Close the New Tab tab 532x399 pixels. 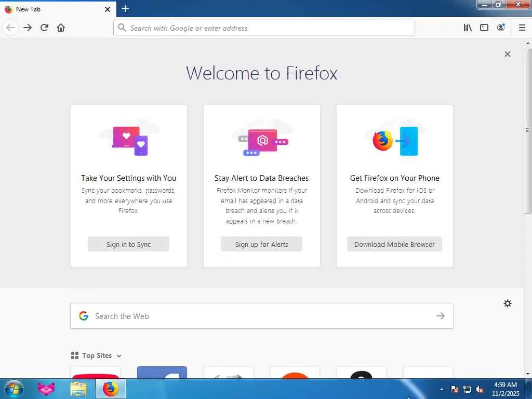coord(107,9)
